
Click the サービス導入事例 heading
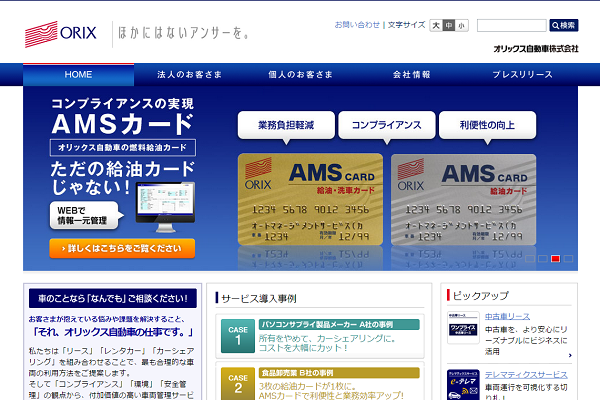pos(259,299)
